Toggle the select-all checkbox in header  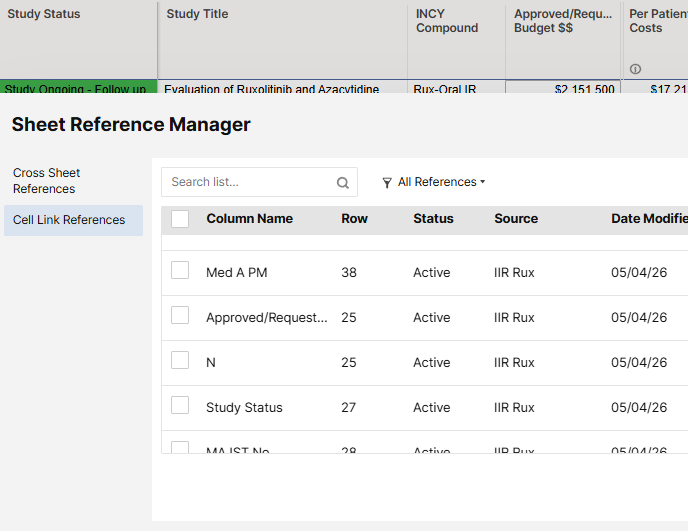[x=180, y=219]
